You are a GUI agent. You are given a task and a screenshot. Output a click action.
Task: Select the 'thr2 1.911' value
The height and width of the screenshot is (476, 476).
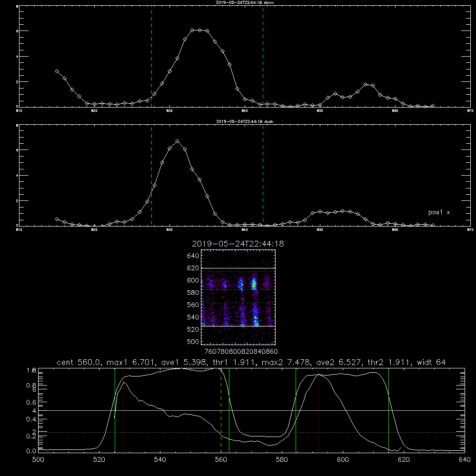tap(389, 362)
